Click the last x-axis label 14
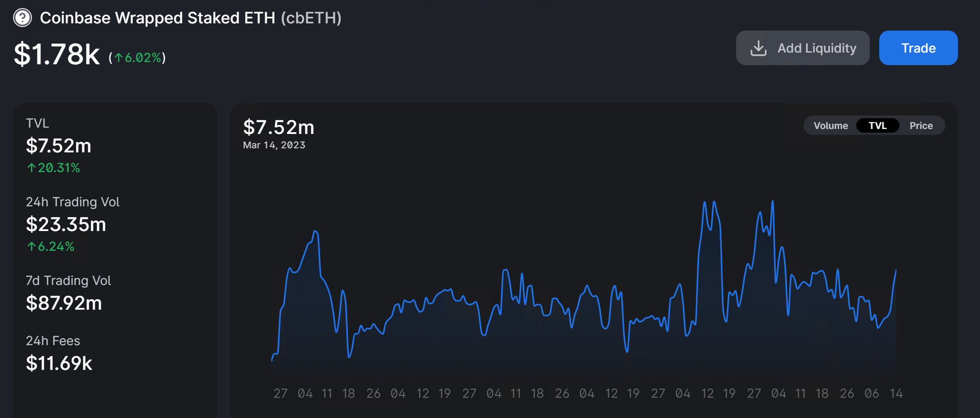Image resolution: width=980 pixels, height=418 pixels. tap(896, 394)
